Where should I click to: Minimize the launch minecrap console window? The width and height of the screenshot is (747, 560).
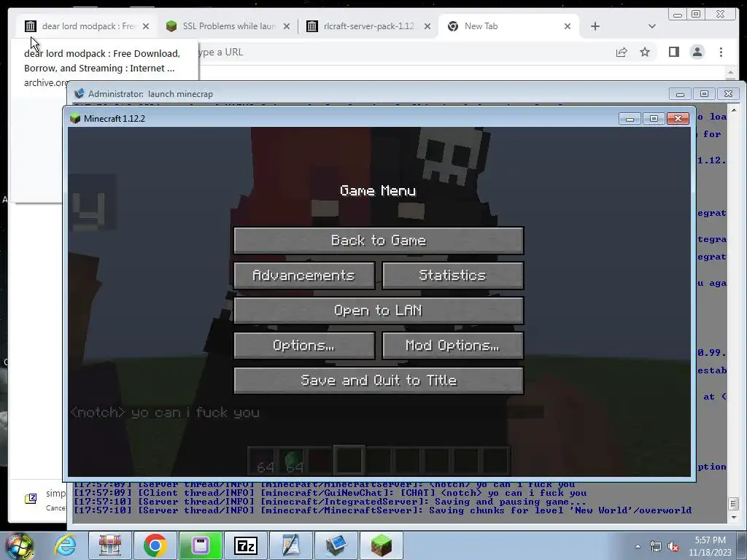point(680,93)
